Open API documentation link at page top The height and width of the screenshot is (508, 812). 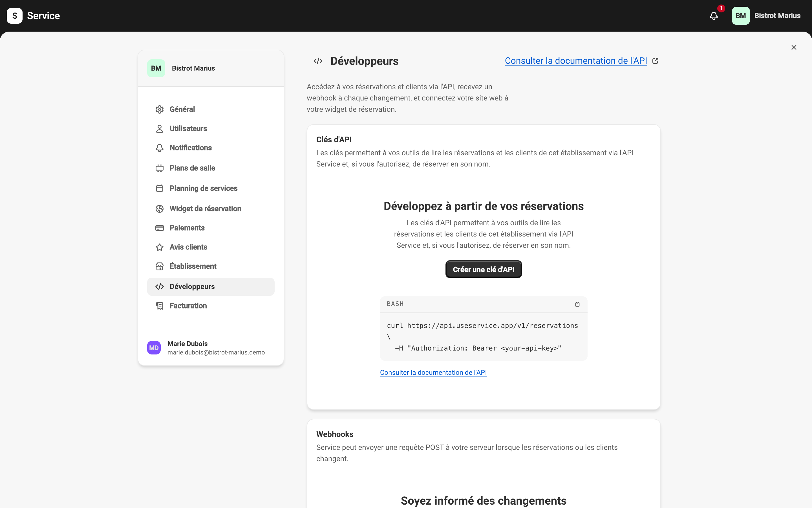576,61
